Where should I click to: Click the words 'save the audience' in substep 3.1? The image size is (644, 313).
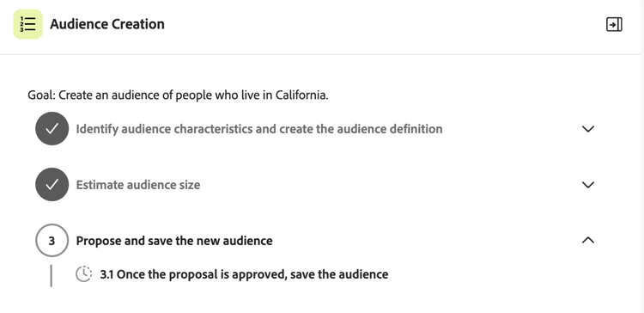[x=339, y=274]
